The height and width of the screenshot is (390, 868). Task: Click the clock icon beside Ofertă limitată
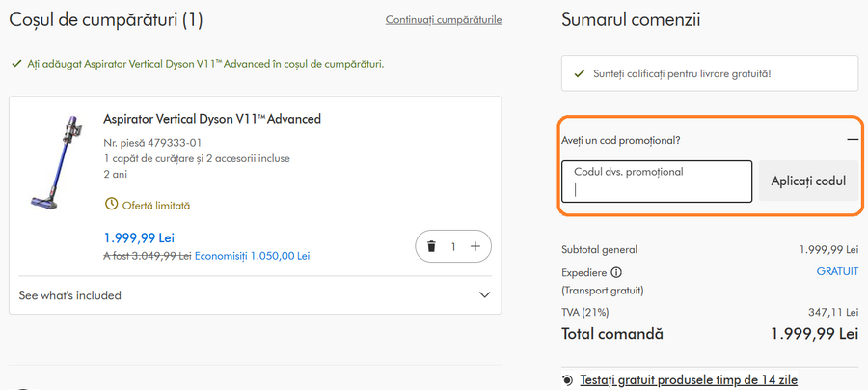click(111, 205)
